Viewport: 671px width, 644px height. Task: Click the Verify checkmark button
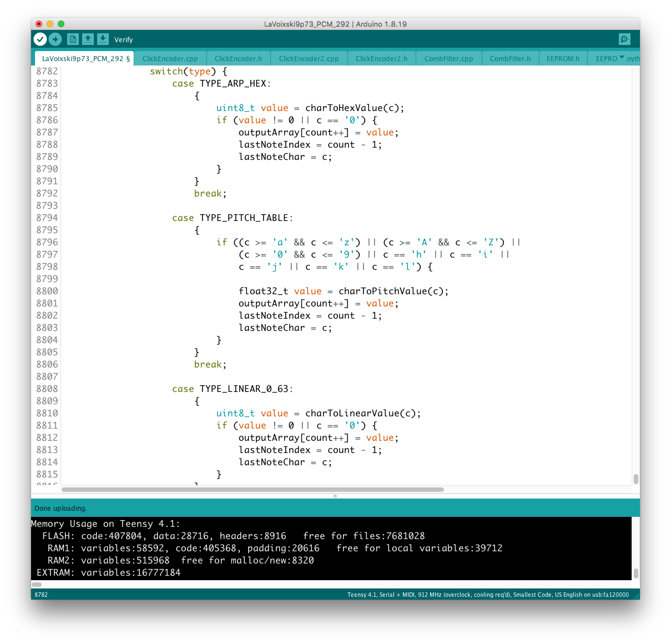tap(40, 39)
